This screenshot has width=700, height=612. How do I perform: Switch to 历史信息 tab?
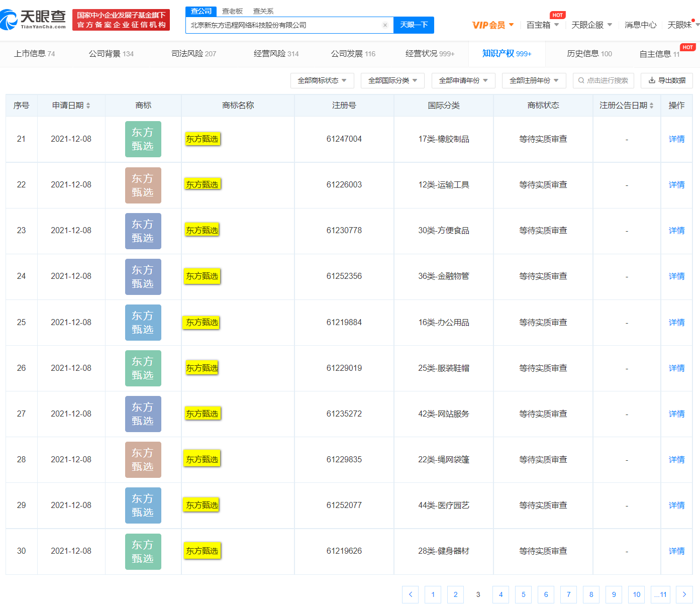point(589,54)
